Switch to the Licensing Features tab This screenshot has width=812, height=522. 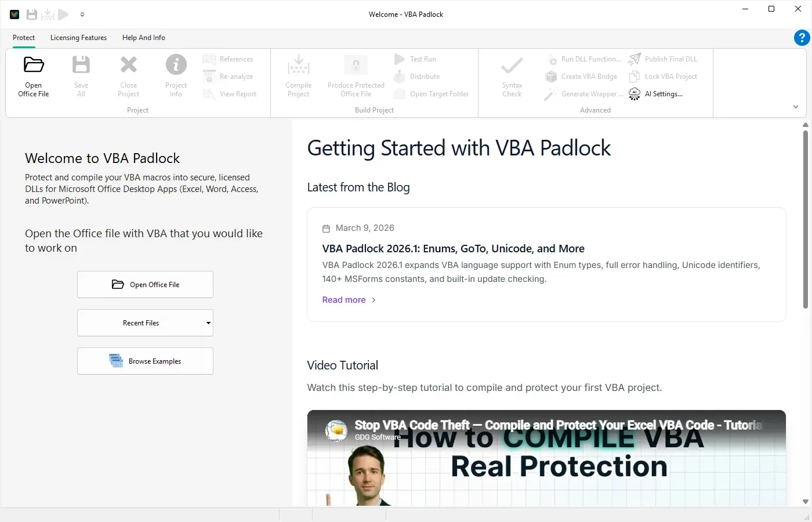tap(78, 38)
